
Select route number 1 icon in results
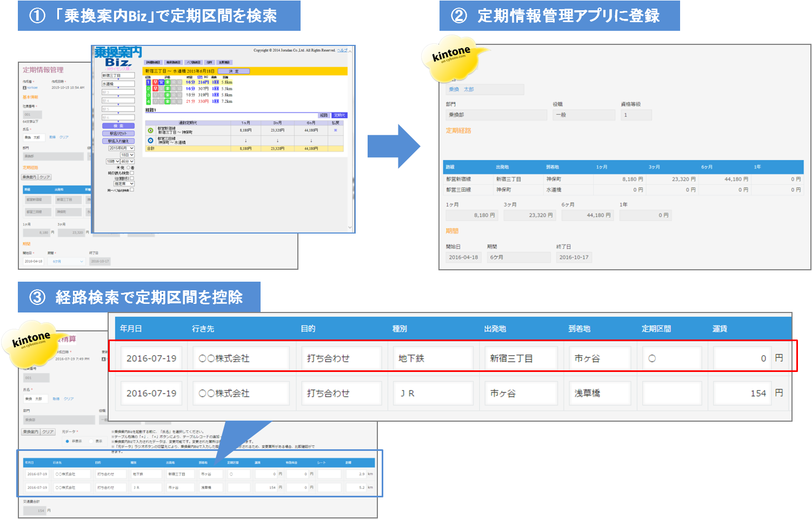[148, 82]
